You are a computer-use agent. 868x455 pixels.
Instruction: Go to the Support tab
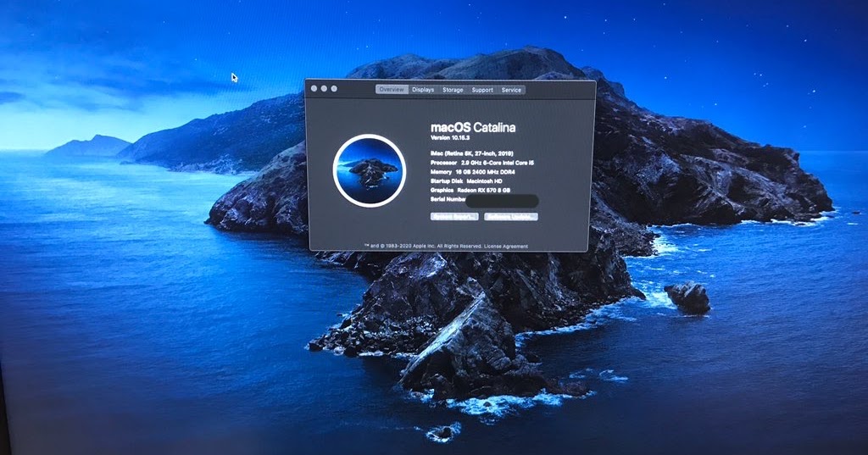point(482,90)
